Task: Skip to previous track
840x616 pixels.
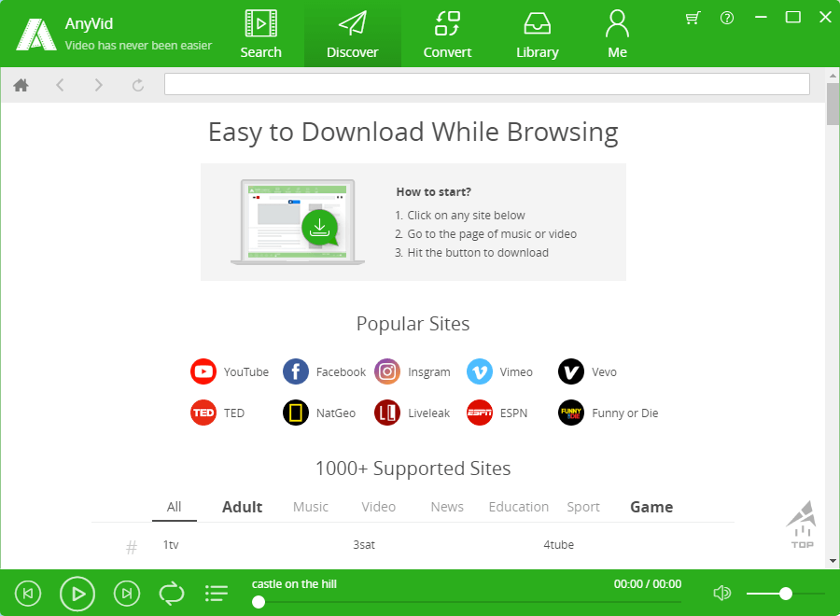Action: pos(28,594)
